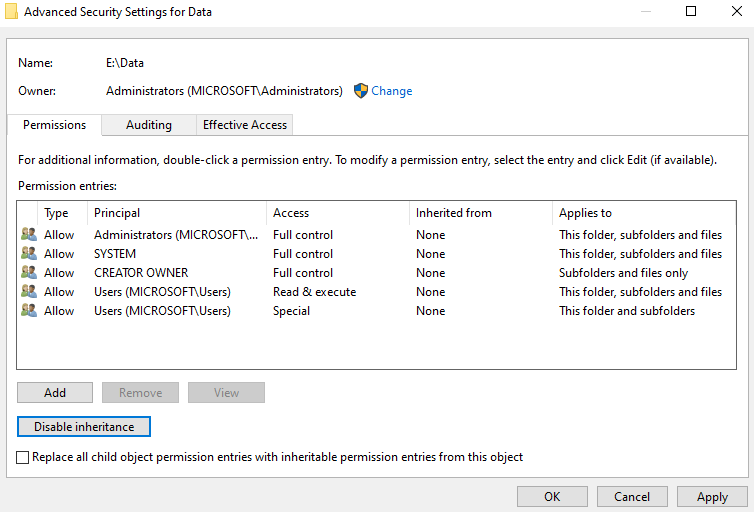754x512 pixels.
Task: Click Allow in the SYSTEM row
Action: pos(59,253)
